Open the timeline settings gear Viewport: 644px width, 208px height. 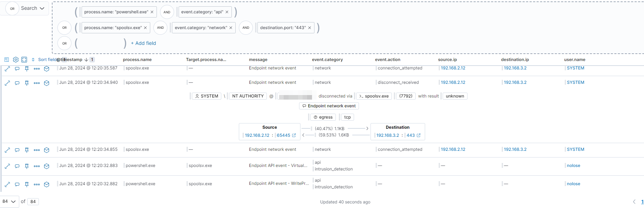tap(15, 60)
